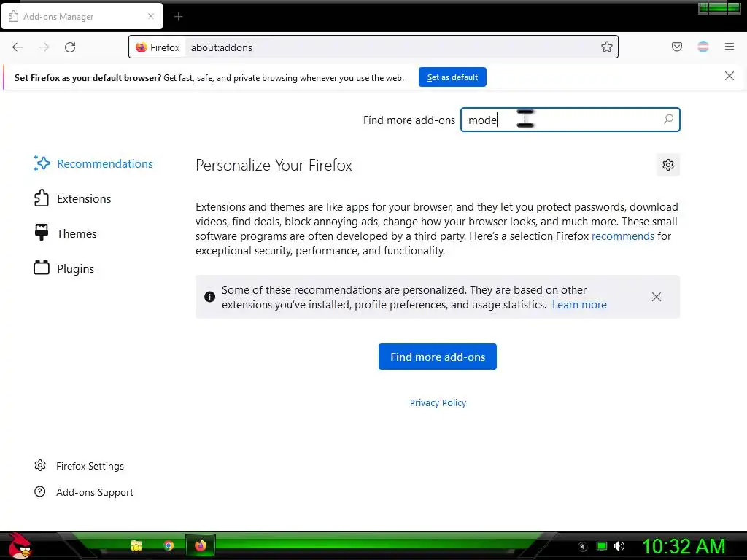Open a new tab with the plus button
The image size is (747, 560).
tap(178, 17)
